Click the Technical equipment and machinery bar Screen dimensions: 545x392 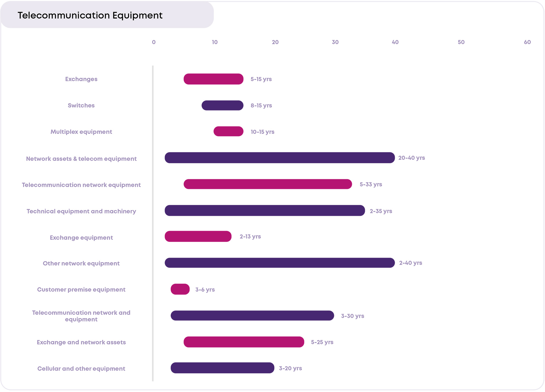[x=265, y=210]
